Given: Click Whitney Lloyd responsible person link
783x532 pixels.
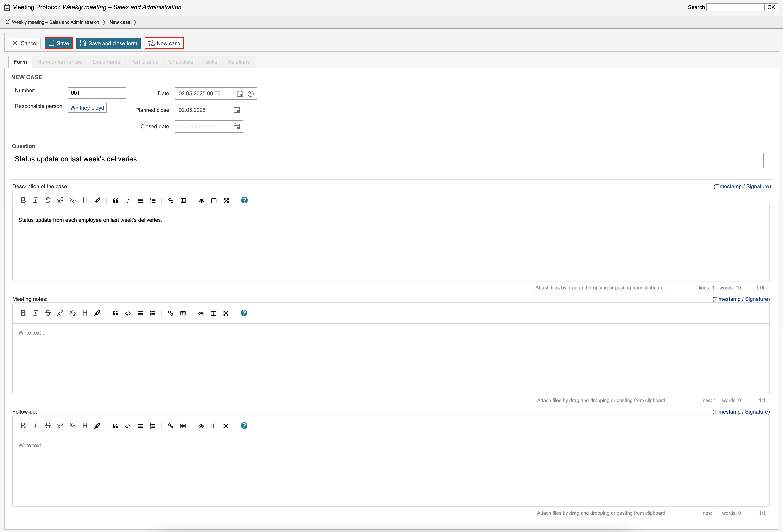Looking at the screenshot, I should (87, 108).
